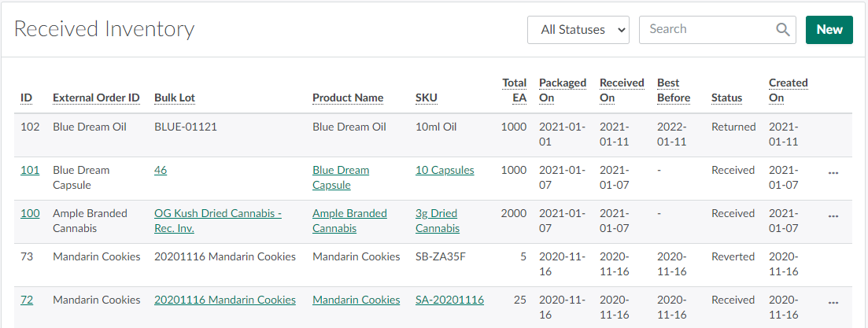
Task: Open received inventory ID 101 link
Action: [30, 170]
